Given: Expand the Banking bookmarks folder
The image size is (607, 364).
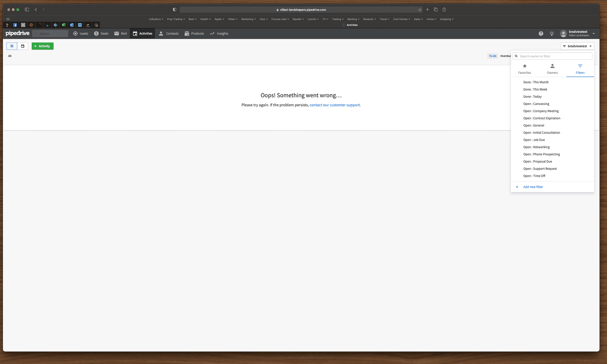Looking at the screenshot, I should coord(353,19).
